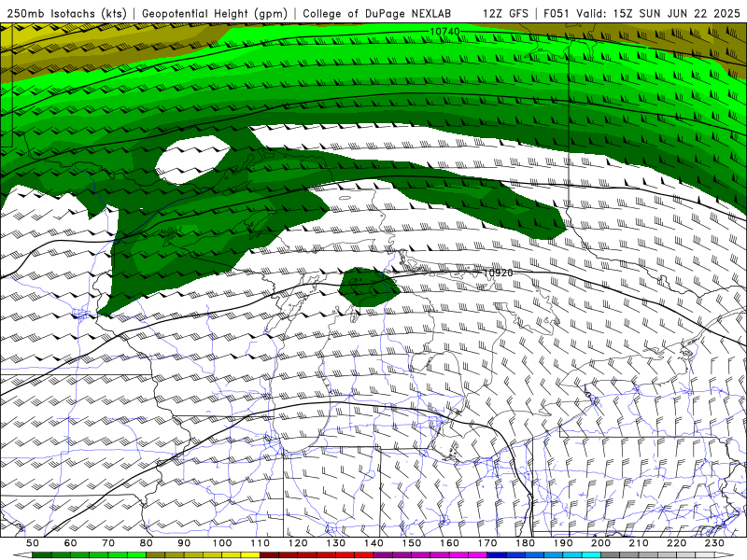This screenshot has width=747, height=560.
Task: Click the 230 value on the color scale
Action: click(x=714, y=543)
